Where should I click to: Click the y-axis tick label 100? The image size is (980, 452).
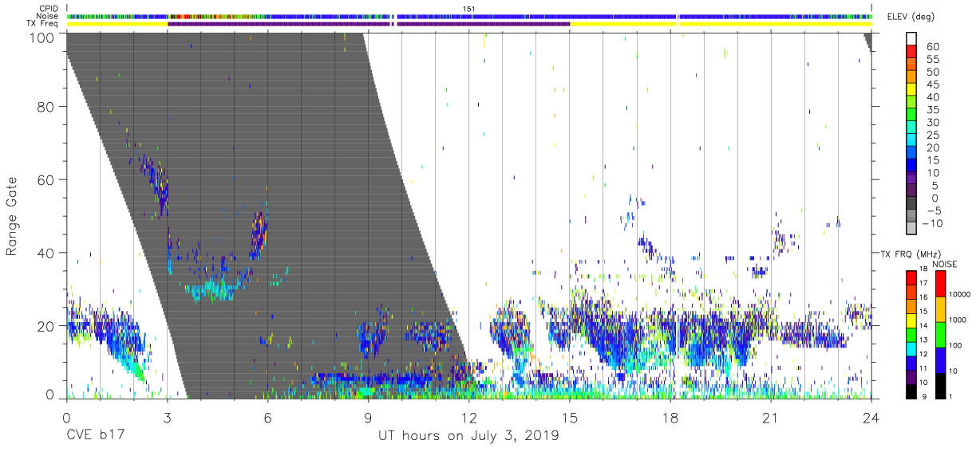tap(41, 37)
